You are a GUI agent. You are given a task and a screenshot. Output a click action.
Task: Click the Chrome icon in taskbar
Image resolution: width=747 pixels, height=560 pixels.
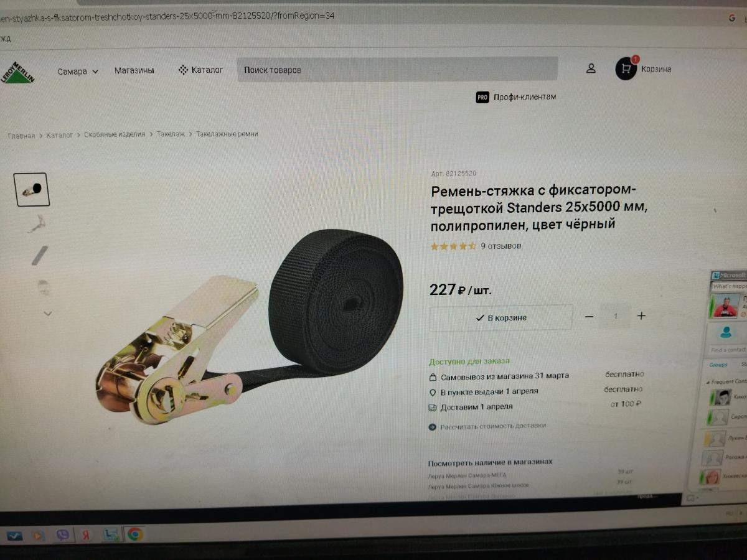click(134, 534)
